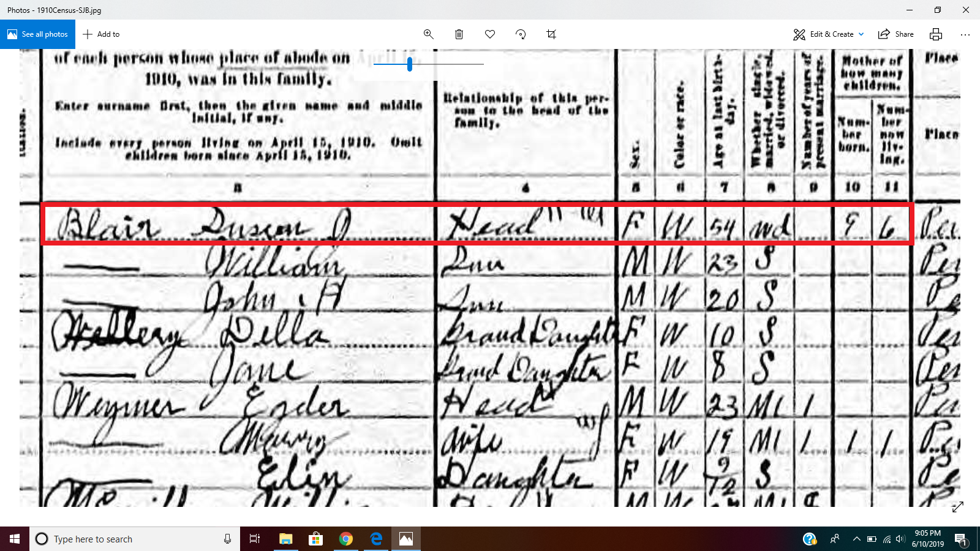Delete the census photo with the trash icon

[x=459, y=34]
